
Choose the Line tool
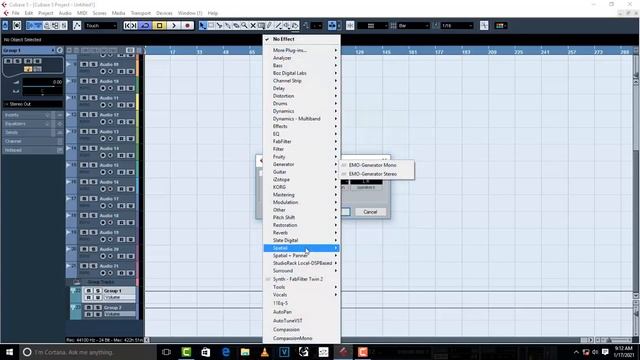click(278, 26)
